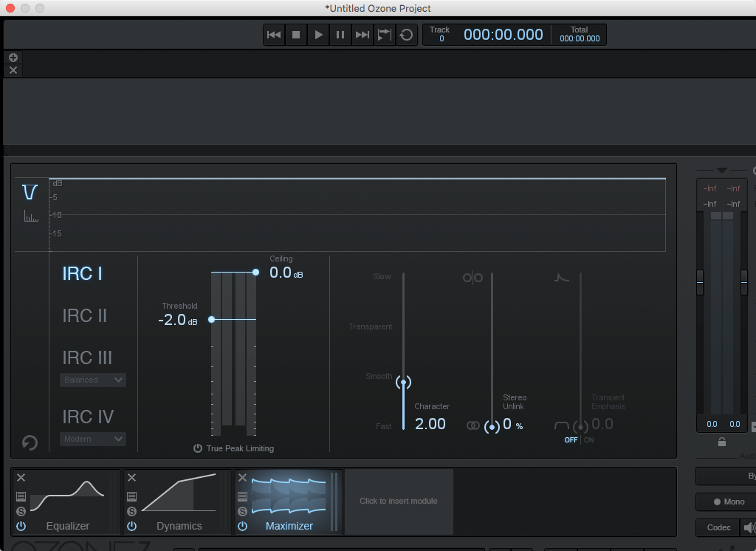Select IRC II limiting mode

pos(84,315)
